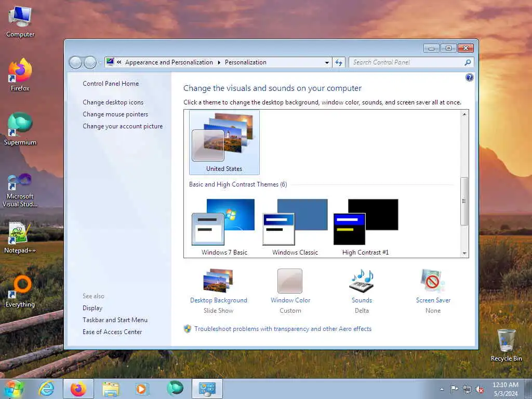Open Taskbar and Start Menu link

115,320
